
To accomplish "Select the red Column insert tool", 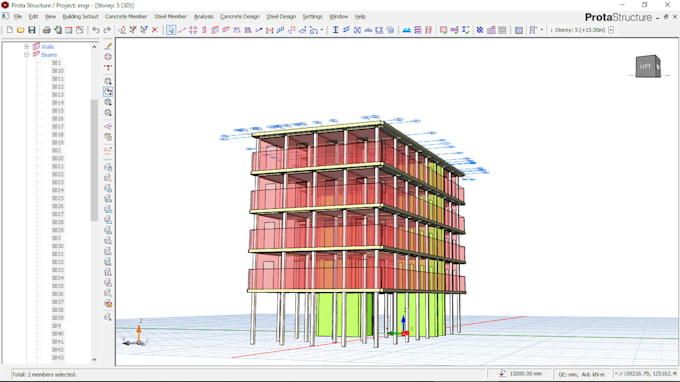I will tap(204, 30).
